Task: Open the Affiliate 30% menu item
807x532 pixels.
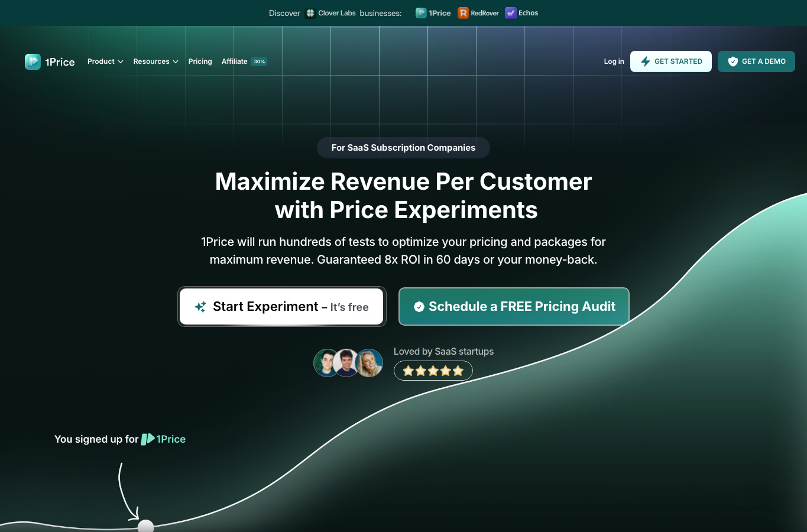Action: [x=244, y=61]
